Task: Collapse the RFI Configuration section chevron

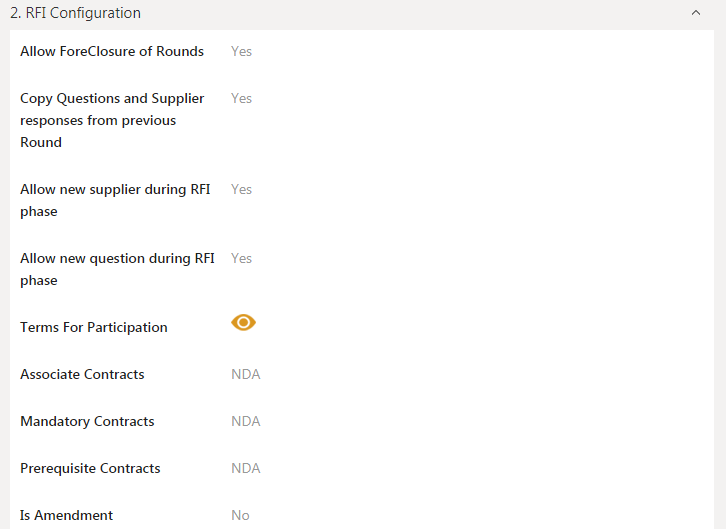Action: pyautogui.click(x=696, y=14)
